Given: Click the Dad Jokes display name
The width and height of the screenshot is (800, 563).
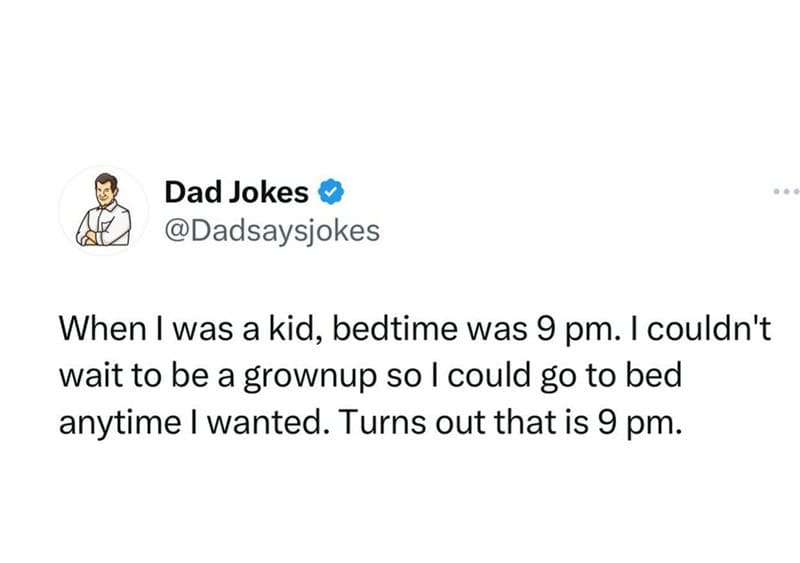Looking at the screenshot, I should point(236,192).
